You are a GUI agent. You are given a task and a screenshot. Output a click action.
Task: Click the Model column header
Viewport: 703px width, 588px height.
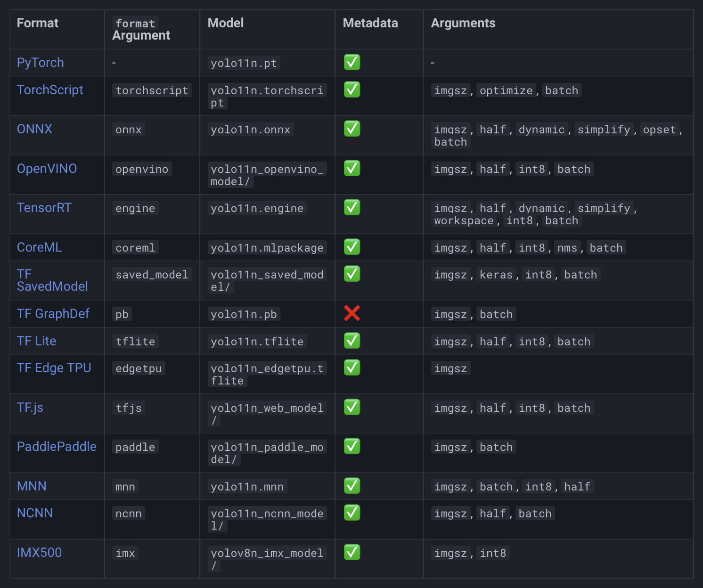pyautogui.click(x=226, y=23)
